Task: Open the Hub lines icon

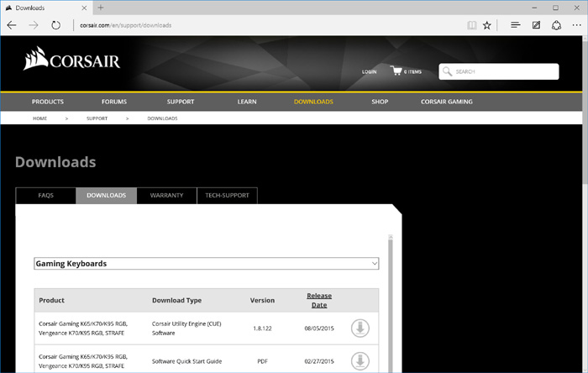Action: coord(515,25)
